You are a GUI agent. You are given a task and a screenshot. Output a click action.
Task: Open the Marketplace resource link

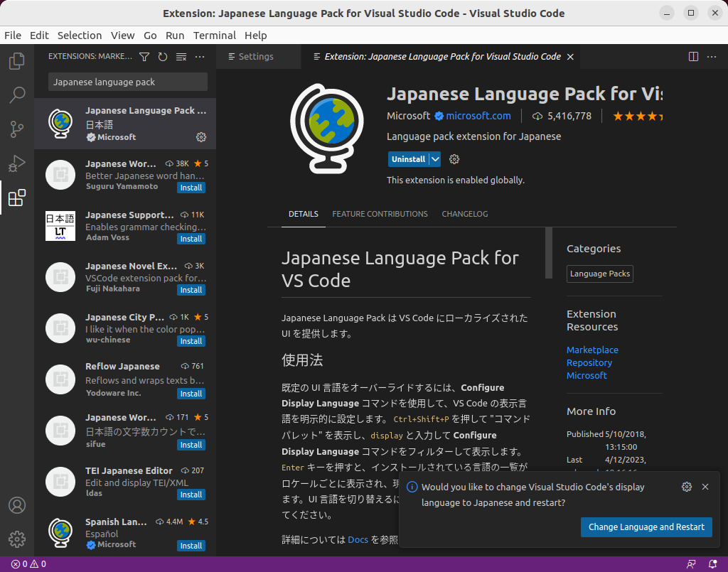(x=592, y=350)
